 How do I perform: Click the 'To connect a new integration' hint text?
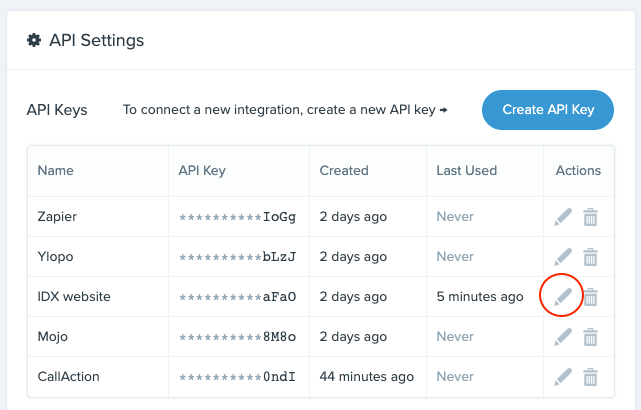click(x=285, y=110)
